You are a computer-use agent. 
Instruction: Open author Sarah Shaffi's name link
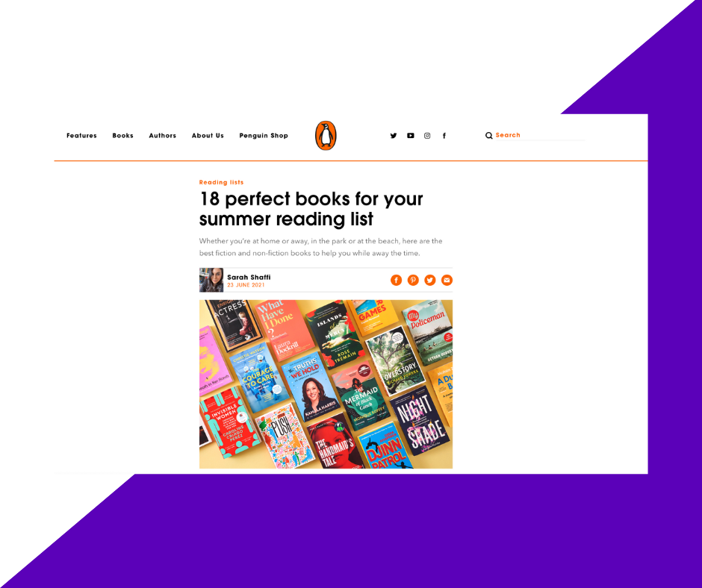[x=249, y=277]
